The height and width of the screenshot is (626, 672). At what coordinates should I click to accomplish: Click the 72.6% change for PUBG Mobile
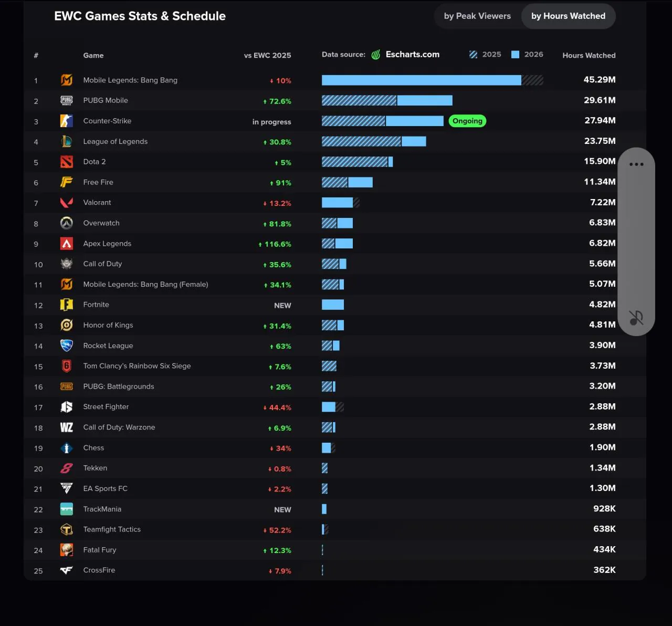pyautogui.click(x=277, y=101)
